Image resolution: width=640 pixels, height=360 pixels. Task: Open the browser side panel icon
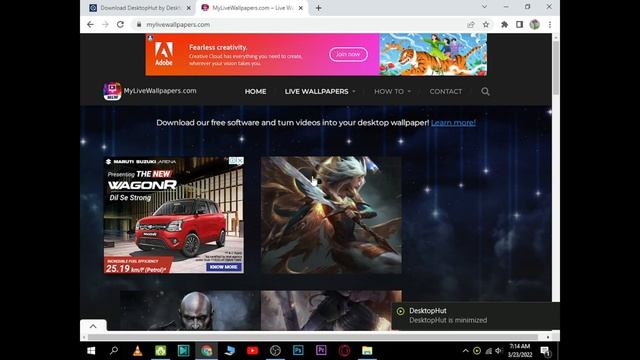pyautogui.click(x=519, y=24)
